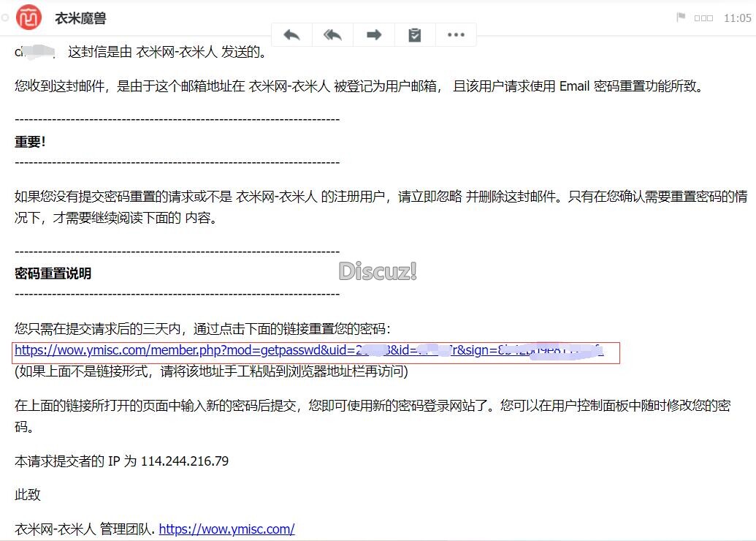
Task: Click the IP address 114.244.216.79 line
Action: 121,461
